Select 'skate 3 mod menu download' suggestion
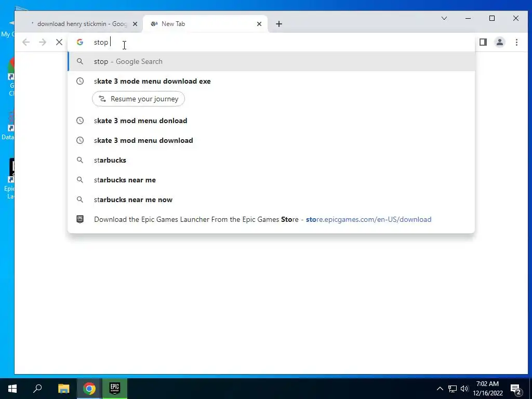 coord(271,140)
